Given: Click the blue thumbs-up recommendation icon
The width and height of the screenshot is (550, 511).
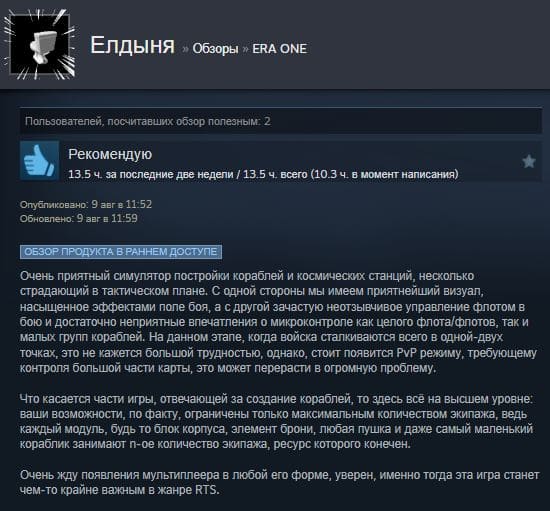Looking at the screenshot, I should tap(39, 161).
